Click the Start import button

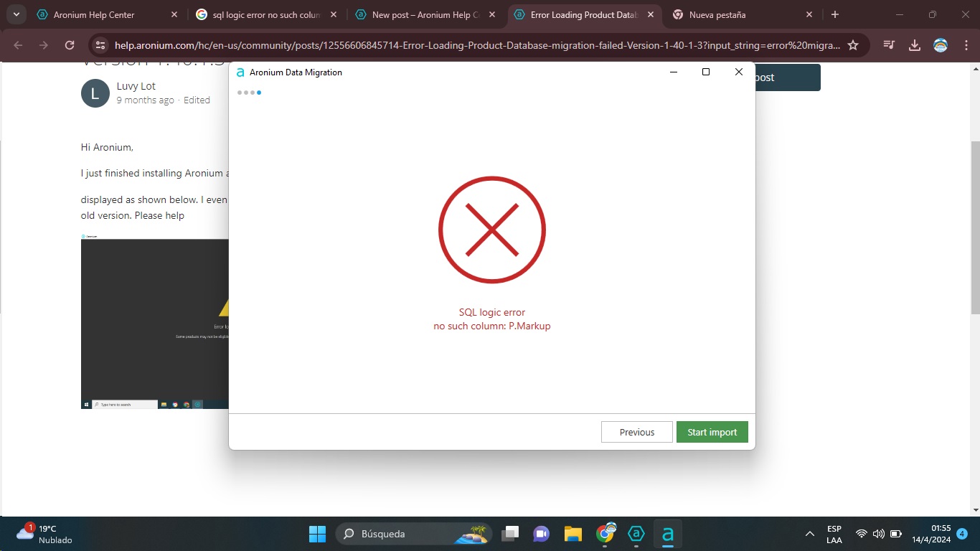tap(712, 432)
